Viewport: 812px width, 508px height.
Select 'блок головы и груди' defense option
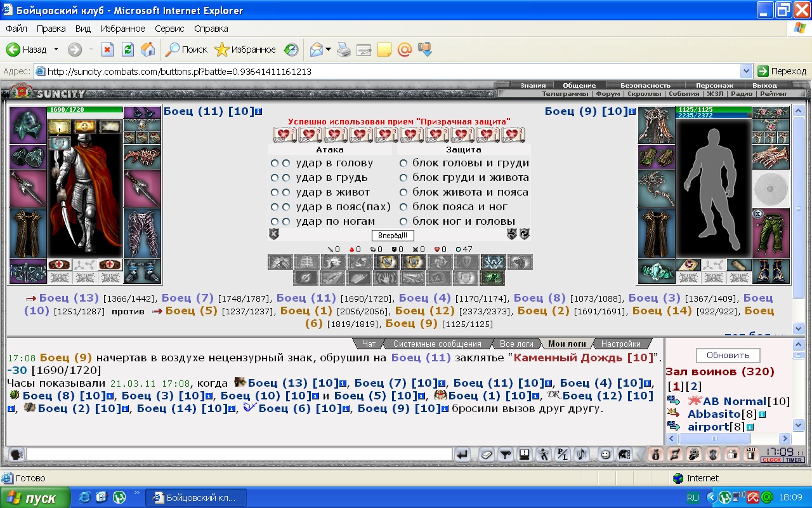point(403,163)
